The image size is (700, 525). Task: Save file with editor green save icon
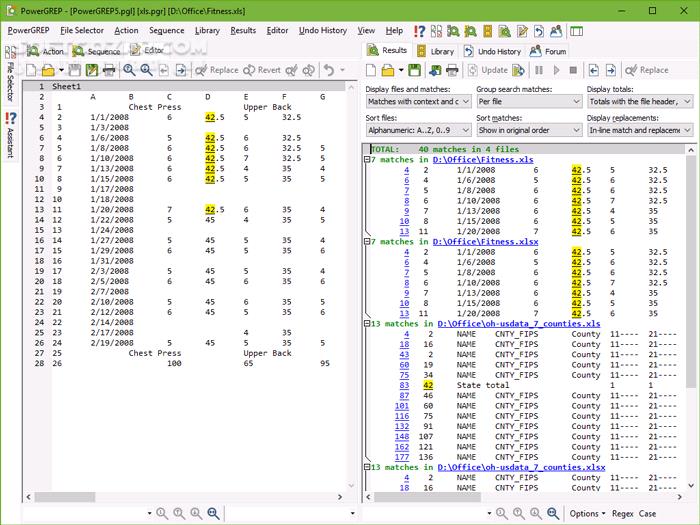coord(92,70)
